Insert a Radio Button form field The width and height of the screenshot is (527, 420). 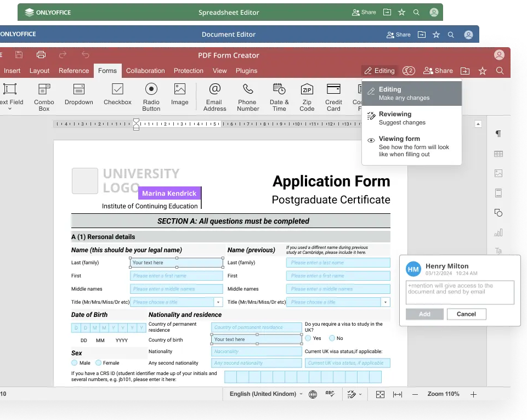(151, 97)
